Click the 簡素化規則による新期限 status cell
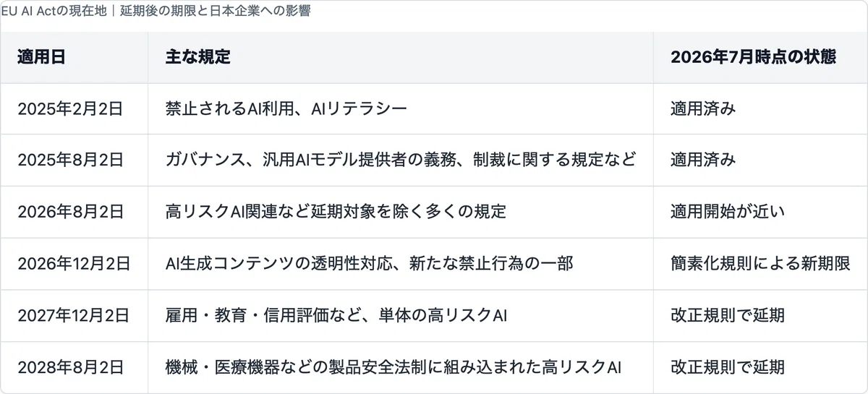Screen dimensions: 868x394 pyautogui.click(x=759, y=264)
